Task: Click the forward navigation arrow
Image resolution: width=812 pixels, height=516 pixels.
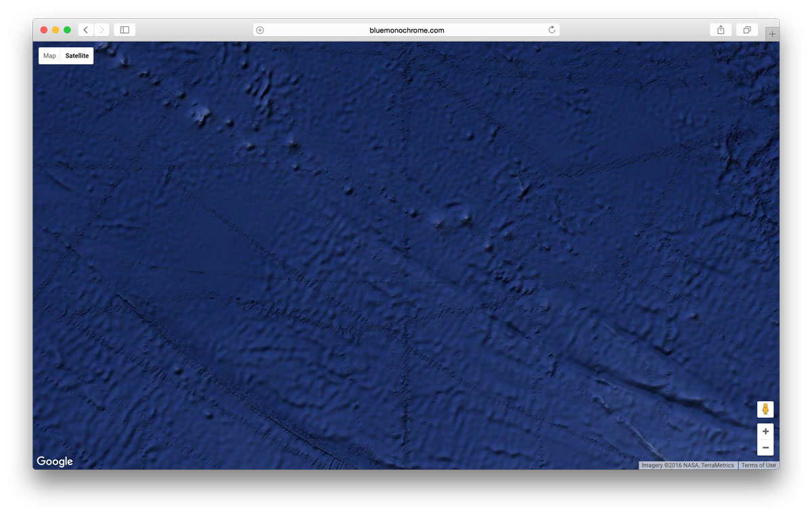Action: click(x=102, y=30)
